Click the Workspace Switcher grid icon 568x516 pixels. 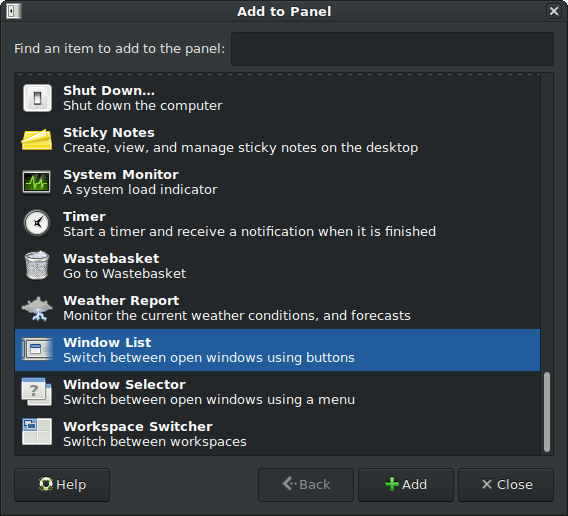(37, 432)
